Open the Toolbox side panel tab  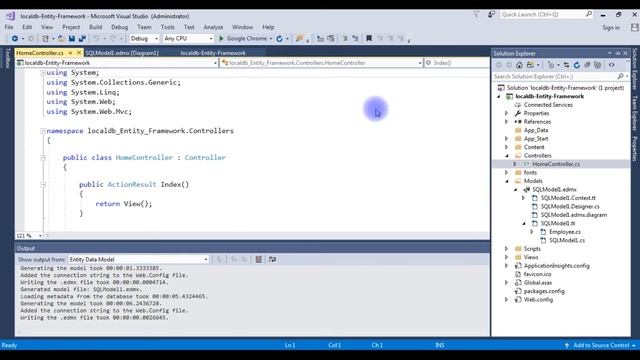pos(7,58)
